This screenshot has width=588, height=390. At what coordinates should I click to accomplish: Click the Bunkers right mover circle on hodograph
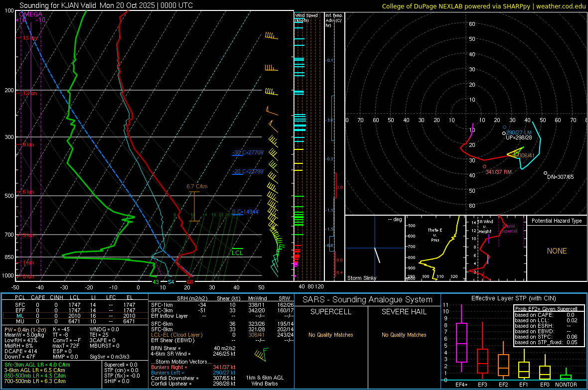tap(484, 166)
